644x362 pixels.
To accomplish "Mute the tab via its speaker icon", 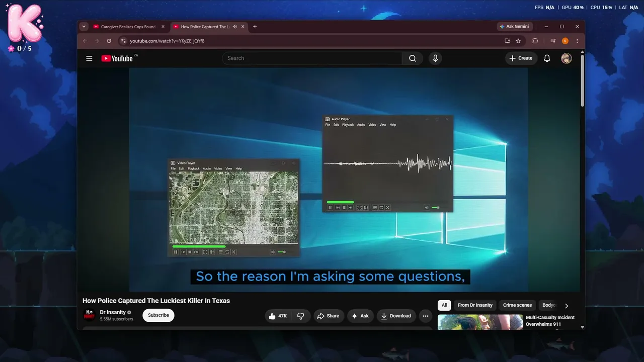I will 234,27.
